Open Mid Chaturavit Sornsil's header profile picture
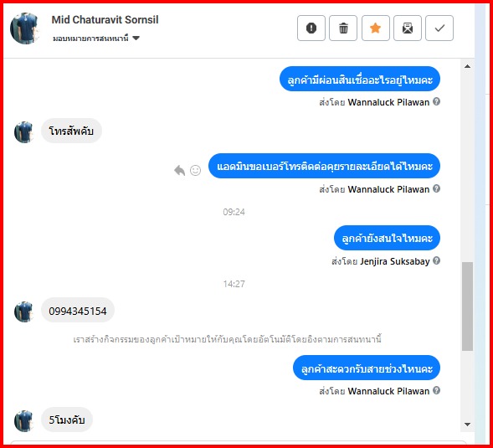Image resolution: width=493 pixels, height=448 pixels. click(x=25, y=28)
